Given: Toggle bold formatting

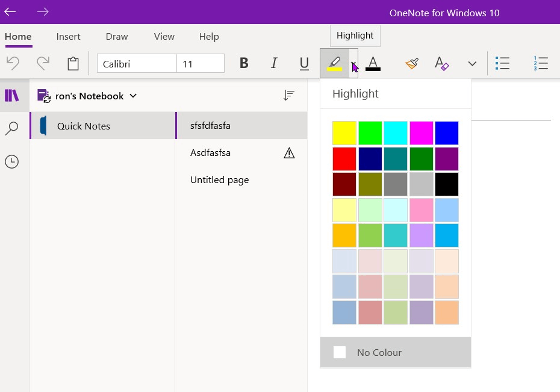Looking at the screenshot, I should (244, 63).
